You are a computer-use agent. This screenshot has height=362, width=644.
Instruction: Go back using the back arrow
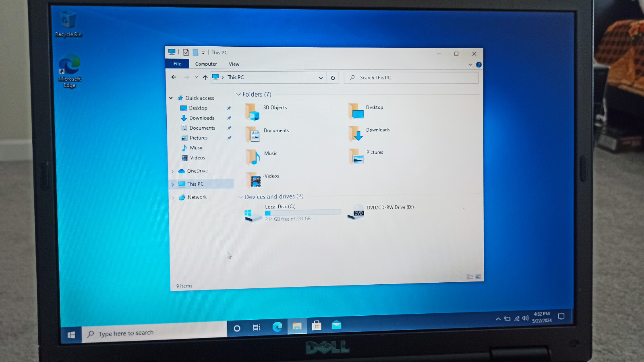[x=174, y=77]
